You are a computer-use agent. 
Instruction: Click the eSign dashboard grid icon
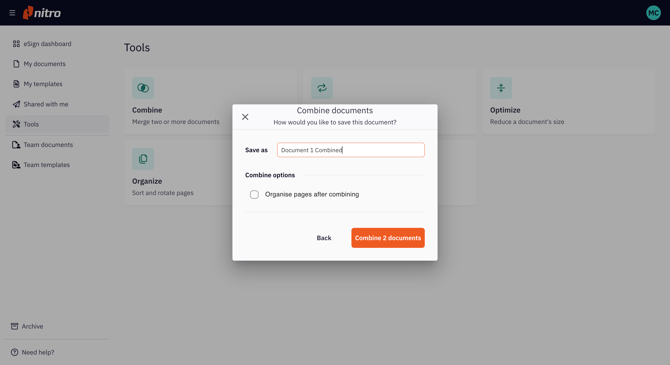click(x=16, y=44)
